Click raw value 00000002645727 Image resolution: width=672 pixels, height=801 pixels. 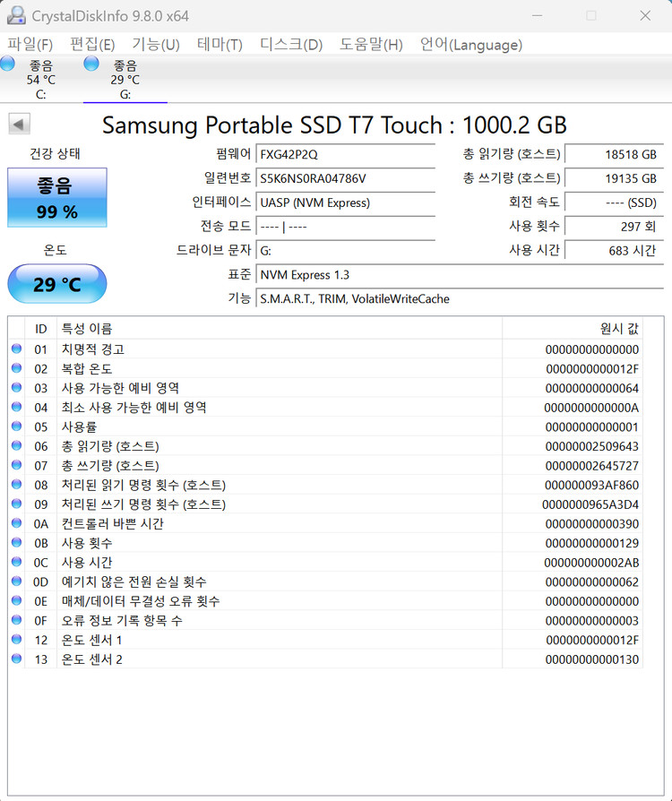591,466
